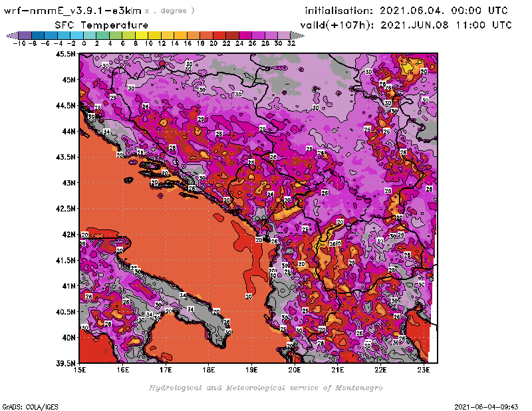The height and width of the screenshot is (411, 532).
Task: Click the 45.5N latitude label
Action: [65, 54]
